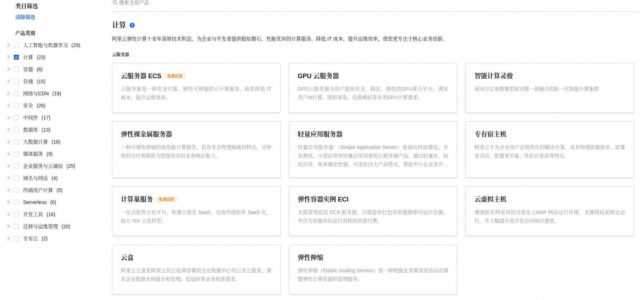This screenshot has height=300, width=644.
Task: Open the 云服务器 ECS product card
Action: pyautogui.click(x=196, y=88)
